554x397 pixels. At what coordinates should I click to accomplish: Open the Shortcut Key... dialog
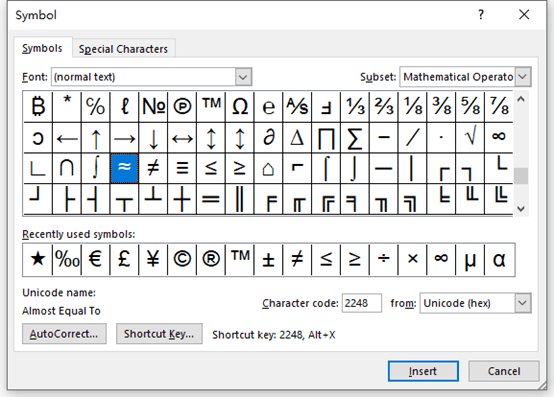click(159, 334)
